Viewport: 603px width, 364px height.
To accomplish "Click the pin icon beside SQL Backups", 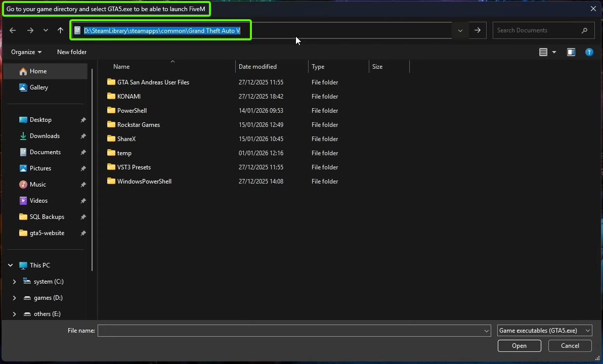I will point(83,217).
